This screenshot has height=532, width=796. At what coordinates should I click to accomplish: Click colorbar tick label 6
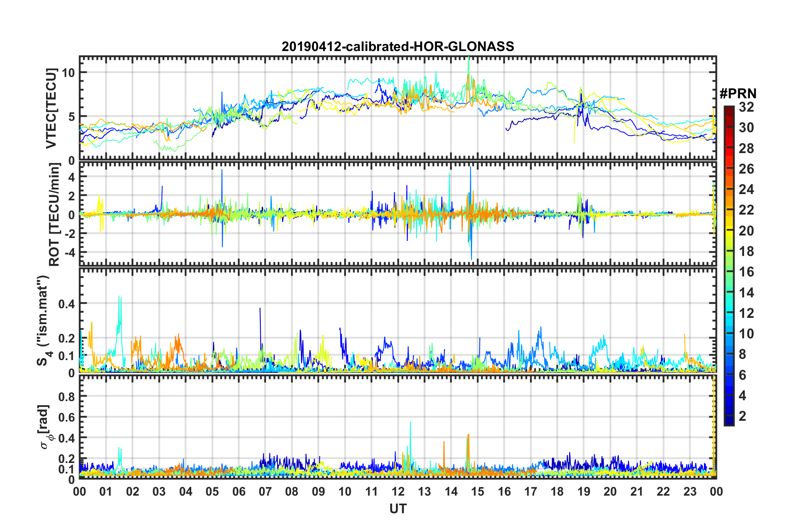click(x=742, y=375)
